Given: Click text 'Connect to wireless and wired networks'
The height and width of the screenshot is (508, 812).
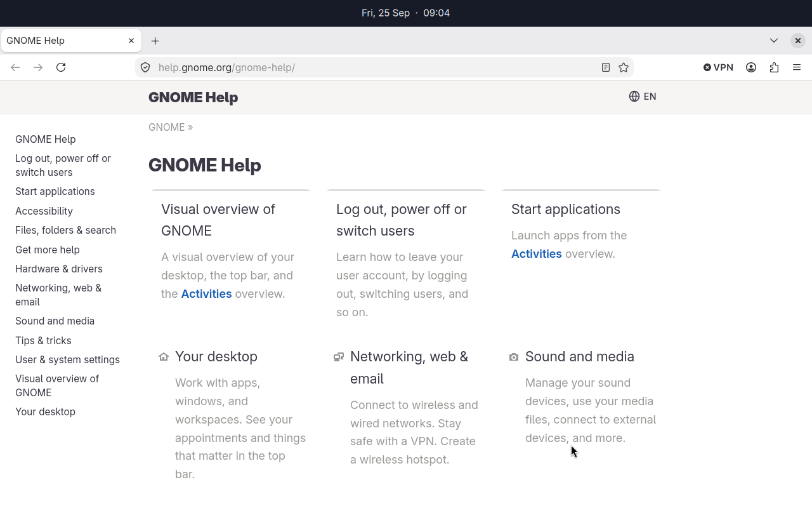Looking at the screenshot, I should click(414, 414).
